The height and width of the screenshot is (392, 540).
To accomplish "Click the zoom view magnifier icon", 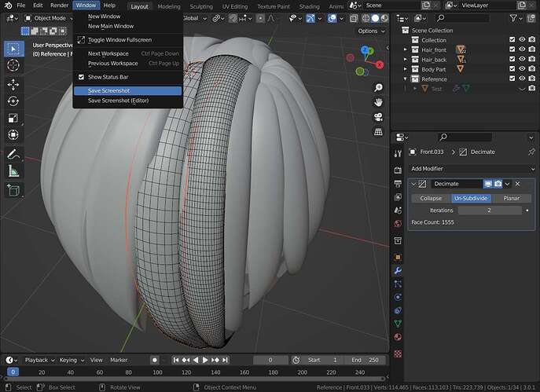I will tap(378, 88).
